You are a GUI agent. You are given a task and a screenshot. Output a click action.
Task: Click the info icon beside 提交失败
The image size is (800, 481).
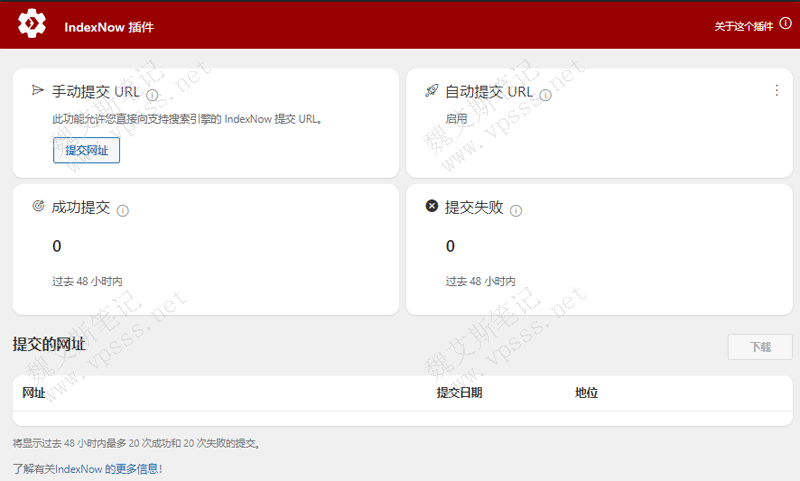point(516,211)
